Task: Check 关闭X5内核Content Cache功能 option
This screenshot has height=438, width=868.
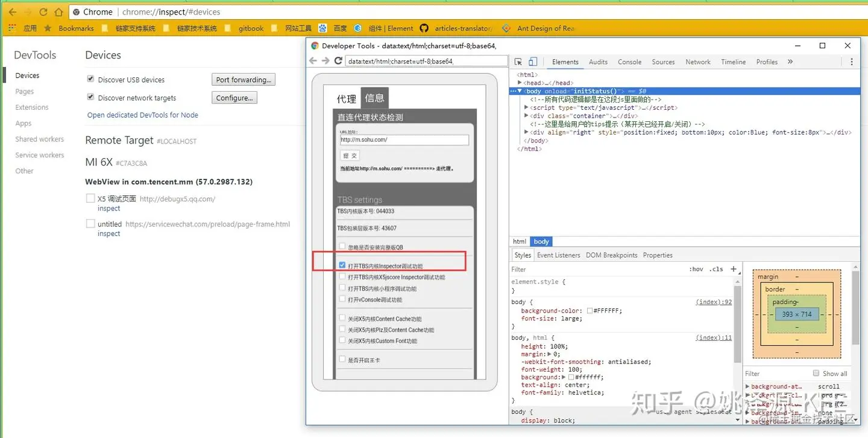Action: click(x=342, y=318)
